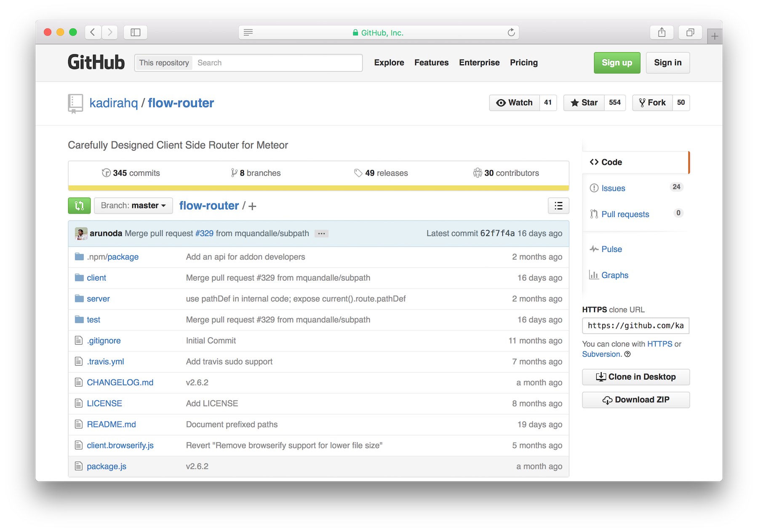The image size is (758, 532).
Task: Open contributors via the people icon
Action: (478, 173)
